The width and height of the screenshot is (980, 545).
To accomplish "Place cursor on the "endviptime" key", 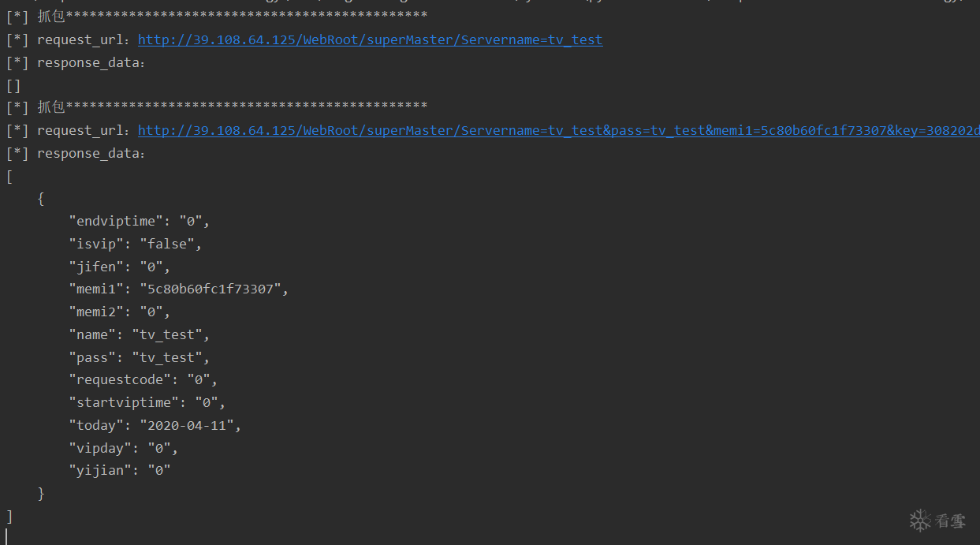I will tap(116, 222).
